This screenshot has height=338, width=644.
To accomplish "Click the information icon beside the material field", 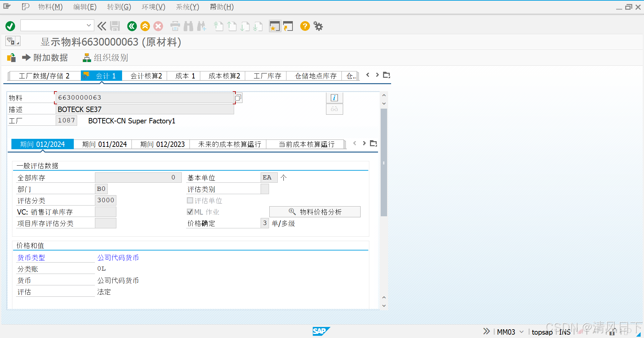I will (x=334, y=98).
